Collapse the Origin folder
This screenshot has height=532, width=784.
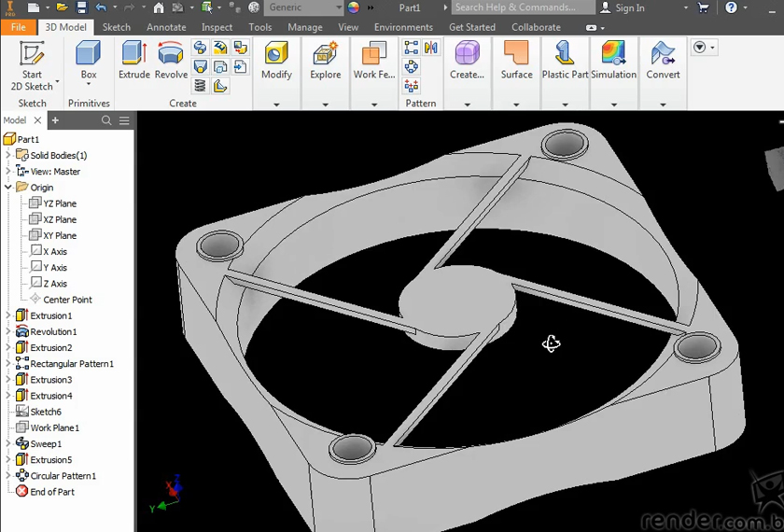[x=8, y=187]
